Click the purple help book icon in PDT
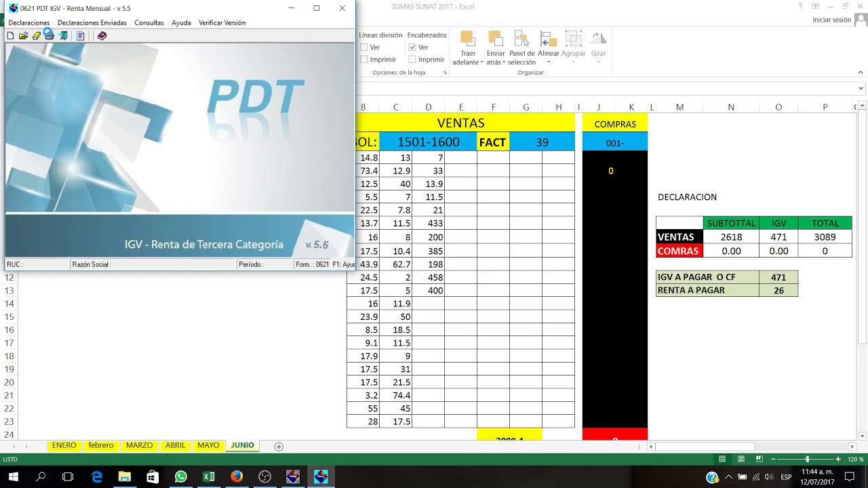This screenshot has width=868, height=488. (102, 36)
